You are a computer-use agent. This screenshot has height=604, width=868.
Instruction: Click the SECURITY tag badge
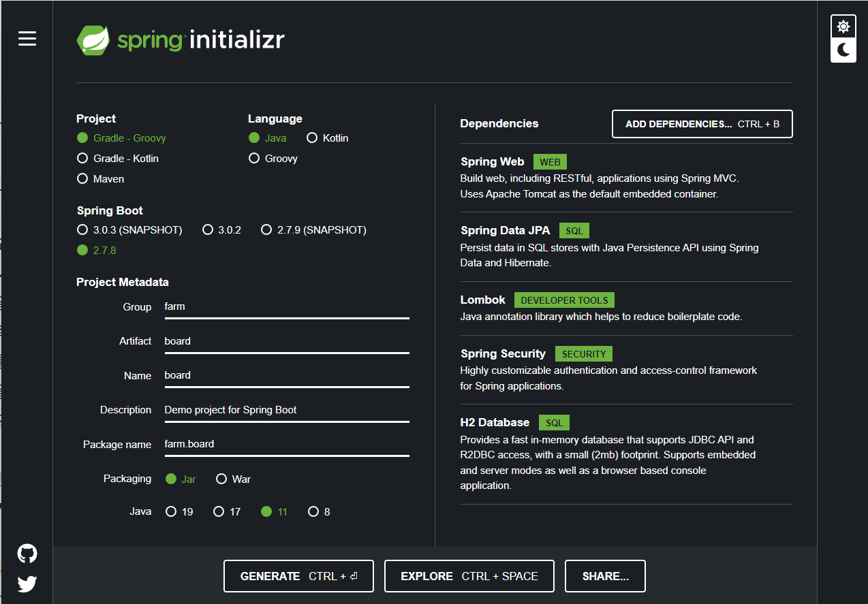tap(584, 354)
